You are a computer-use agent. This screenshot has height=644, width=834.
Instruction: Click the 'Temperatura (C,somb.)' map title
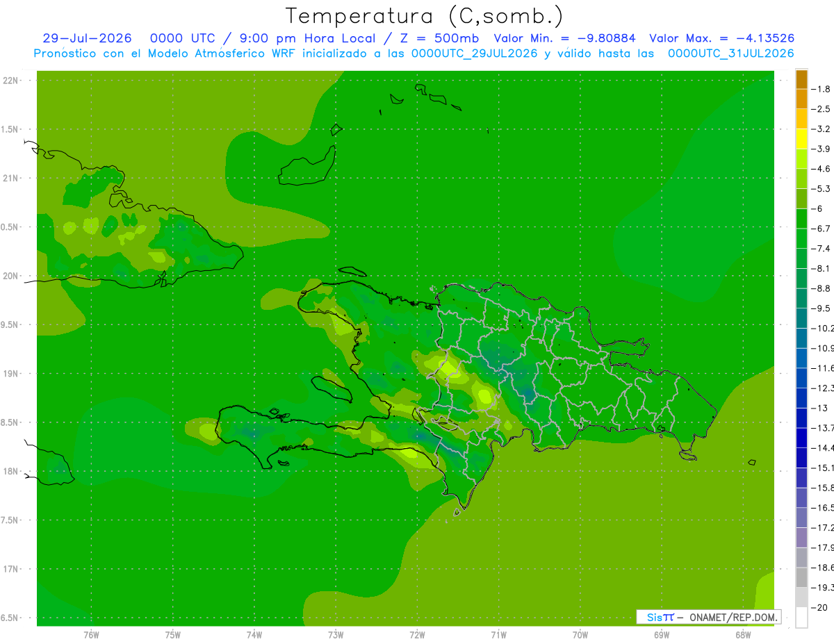(x=425, y=16)
